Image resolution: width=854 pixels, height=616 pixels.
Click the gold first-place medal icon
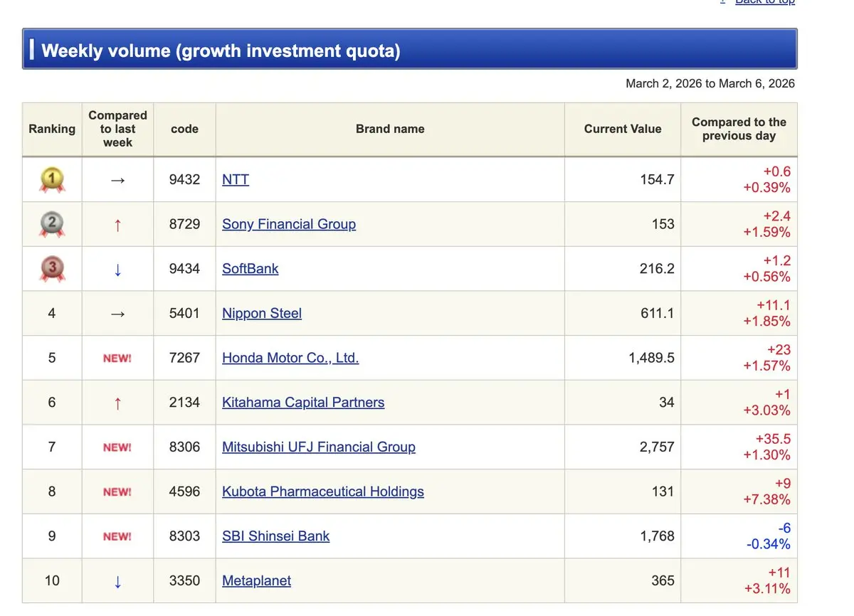click(52, 180)
